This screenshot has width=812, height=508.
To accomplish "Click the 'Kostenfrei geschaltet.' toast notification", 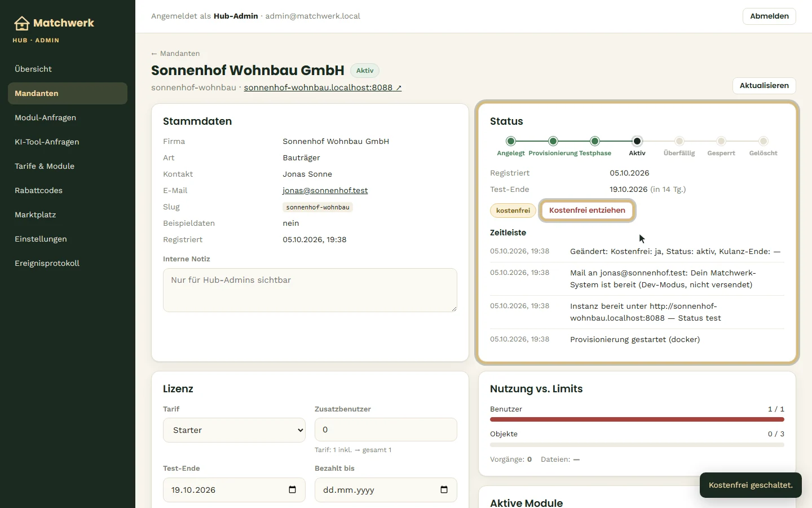I will pos(751,485).
